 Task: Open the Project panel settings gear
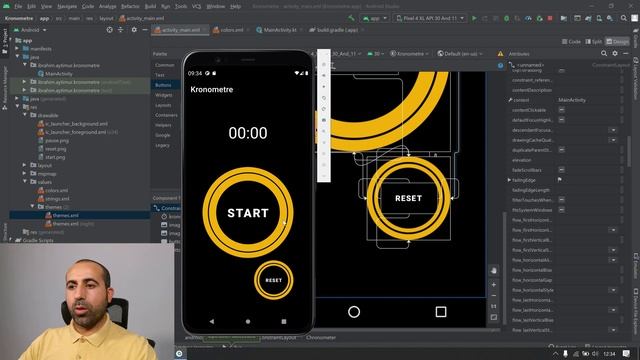coord(134,30)
